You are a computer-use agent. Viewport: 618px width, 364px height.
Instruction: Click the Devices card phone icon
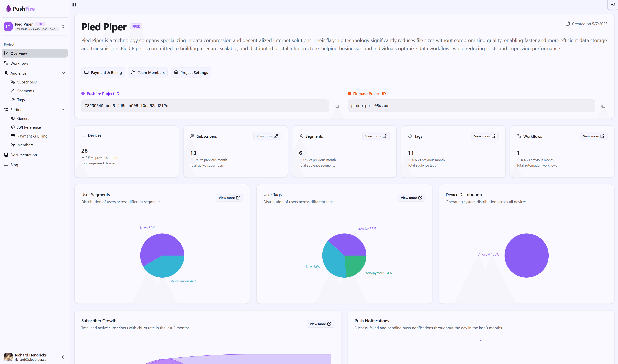click(x=84, y=135)
